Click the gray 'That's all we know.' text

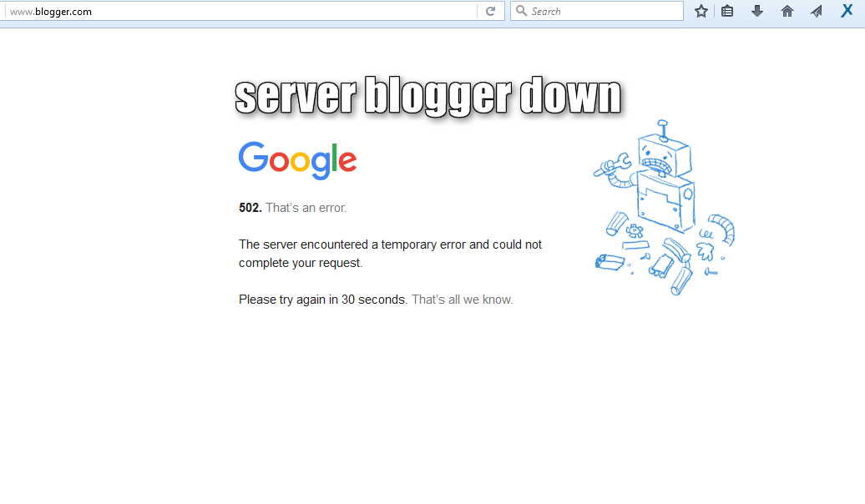(x=463, y=300)
